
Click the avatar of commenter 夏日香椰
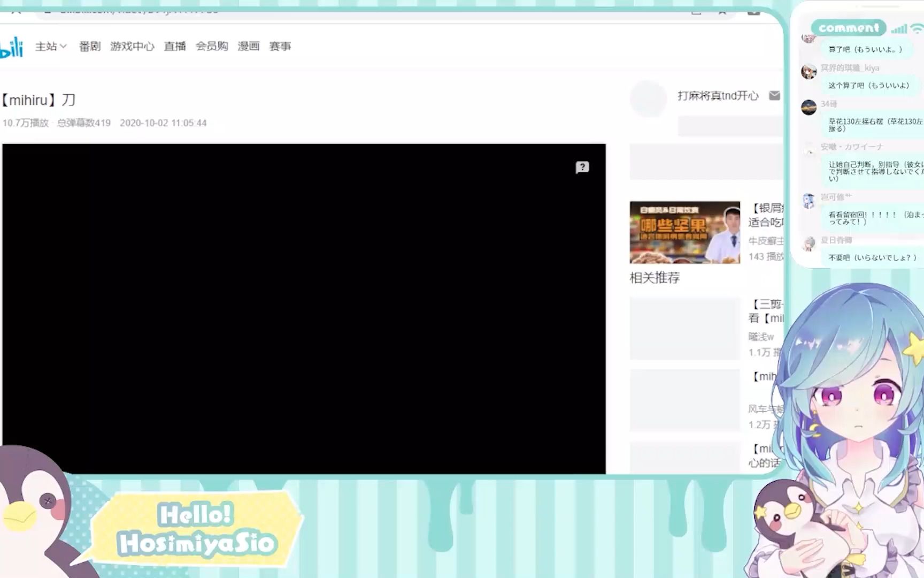[x=808, y=244]
